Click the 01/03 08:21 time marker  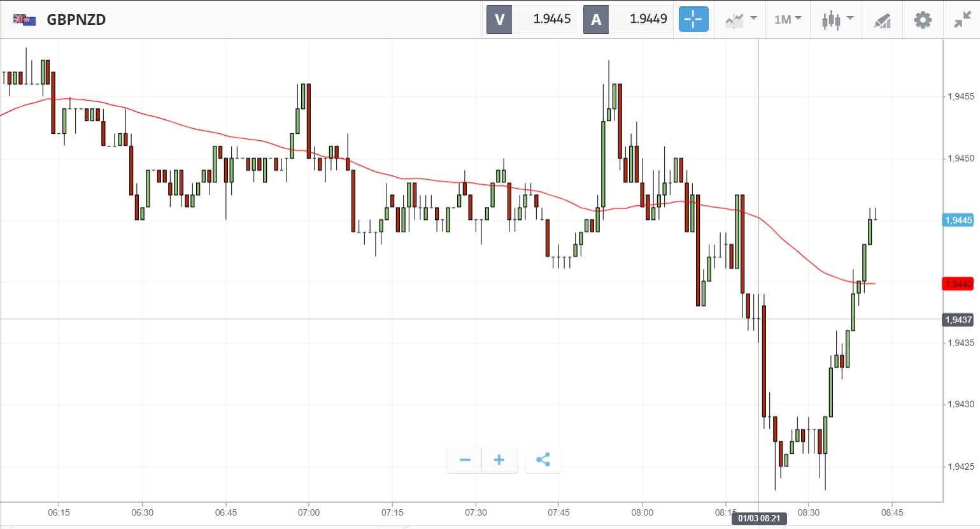758,518
